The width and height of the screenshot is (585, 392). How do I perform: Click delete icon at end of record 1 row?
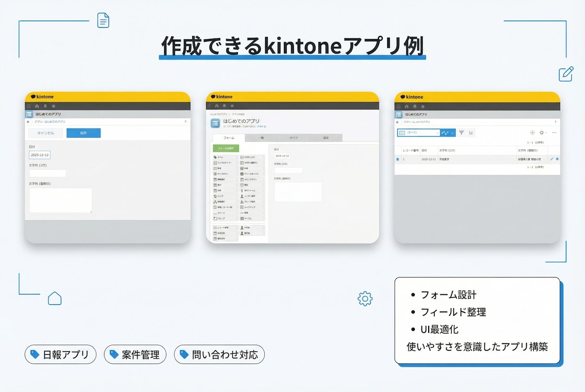pos(557,159)
